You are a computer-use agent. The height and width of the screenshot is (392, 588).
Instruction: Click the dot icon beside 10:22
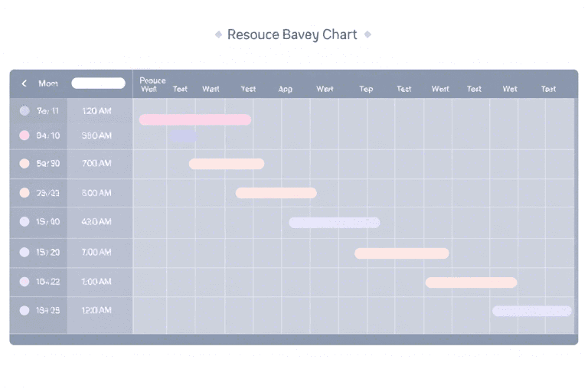tap(24, 282)
